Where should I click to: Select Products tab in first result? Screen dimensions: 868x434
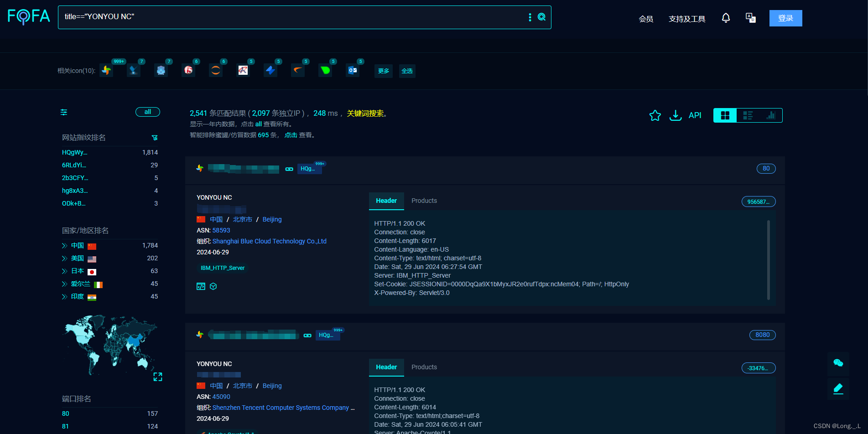point(424,201)
